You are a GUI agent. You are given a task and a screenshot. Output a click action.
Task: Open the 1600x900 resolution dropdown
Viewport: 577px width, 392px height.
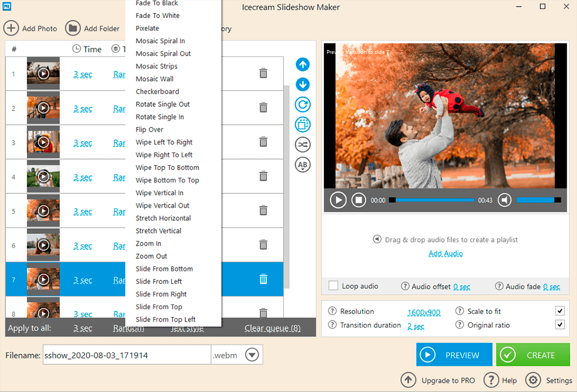tap(424, 312)
